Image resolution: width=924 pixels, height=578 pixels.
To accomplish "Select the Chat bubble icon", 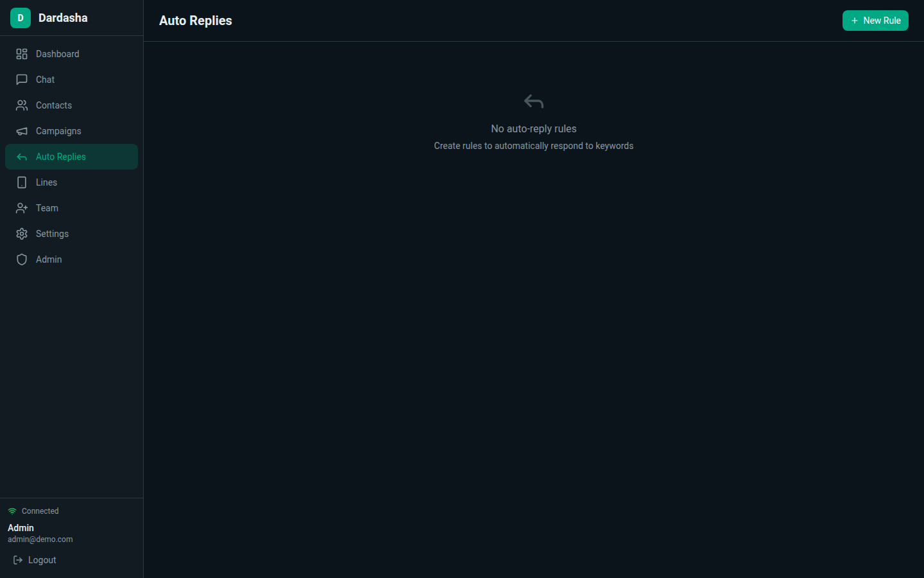I will 22,80.
